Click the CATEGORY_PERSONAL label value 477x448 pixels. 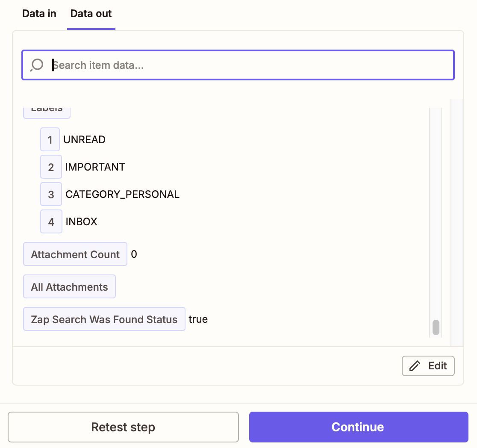[x=123, y=195]
